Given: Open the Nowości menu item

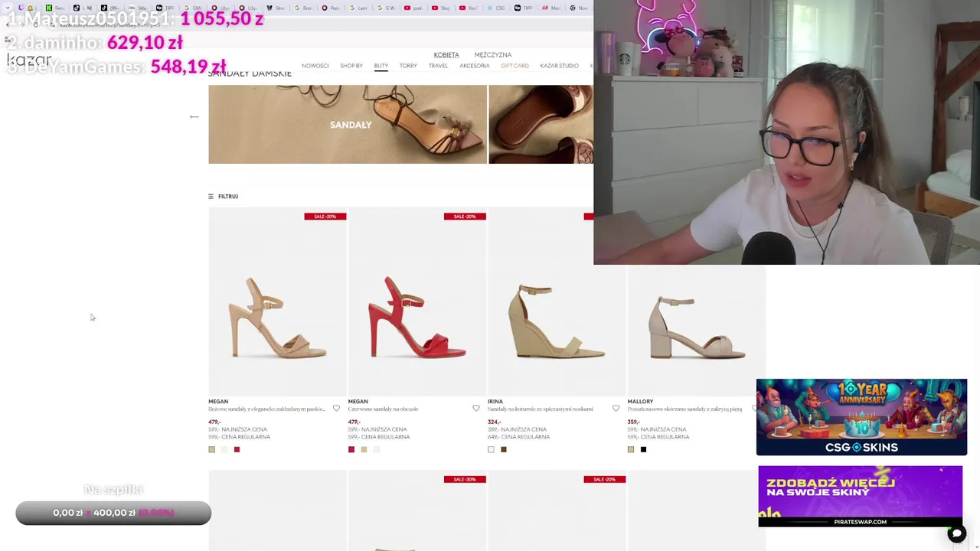Looking at the screenshot, I should pyautogui.click(x=315, y=66).
